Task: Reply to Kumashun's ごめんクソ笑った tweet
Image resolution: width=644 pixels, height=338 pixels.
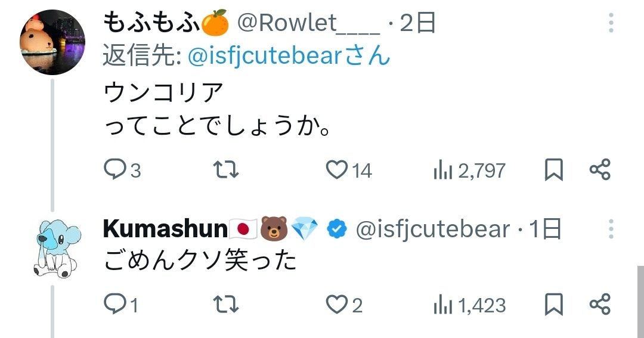Action: (x=114, y=305)
